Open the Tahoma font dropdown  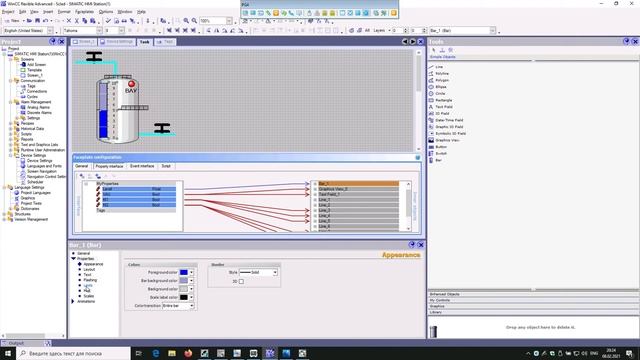[99, 31]
